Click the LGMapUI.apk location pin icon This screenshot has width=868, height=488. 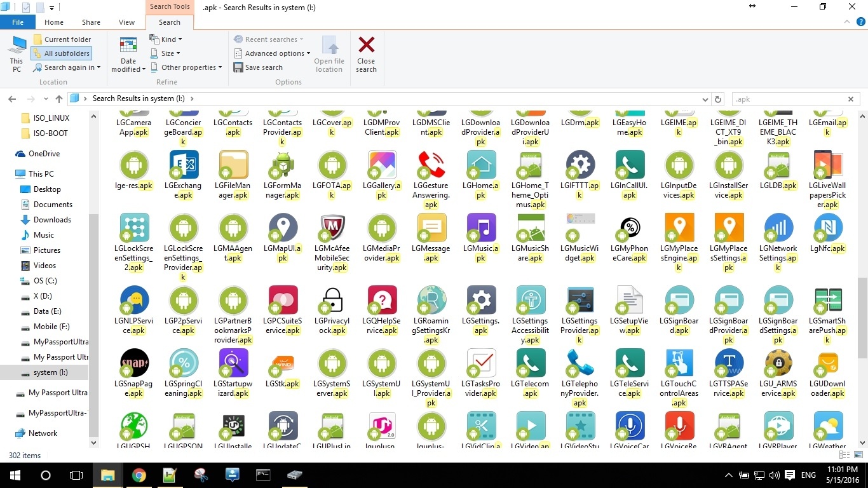tap(283, 228)
